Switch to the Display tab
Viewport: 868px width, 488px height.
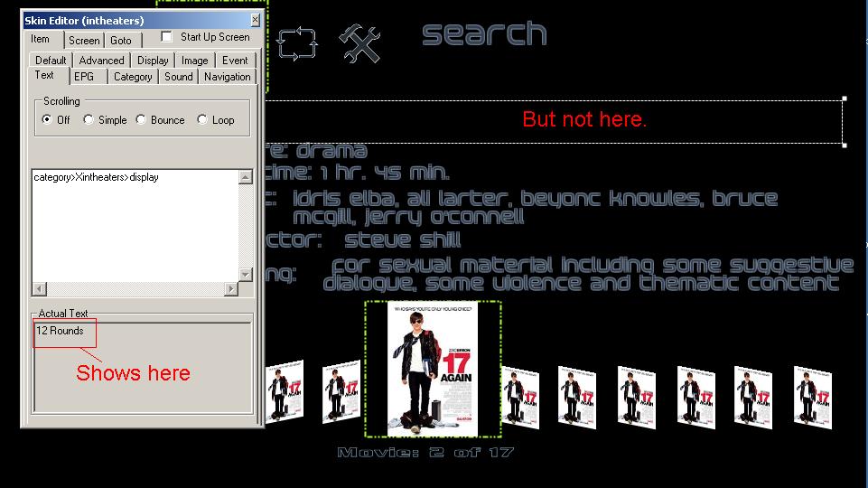coord(153,60)
